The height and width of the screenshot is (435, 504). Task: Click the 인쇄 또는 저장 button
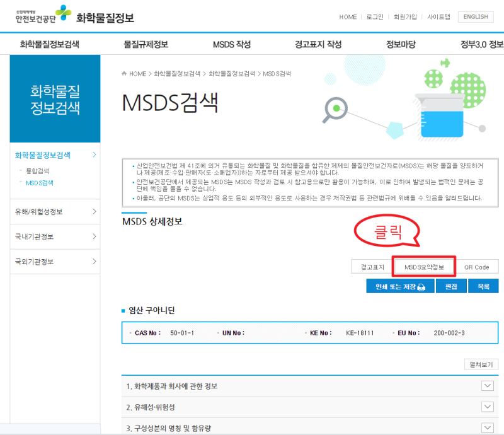click(x=400, y=286)
